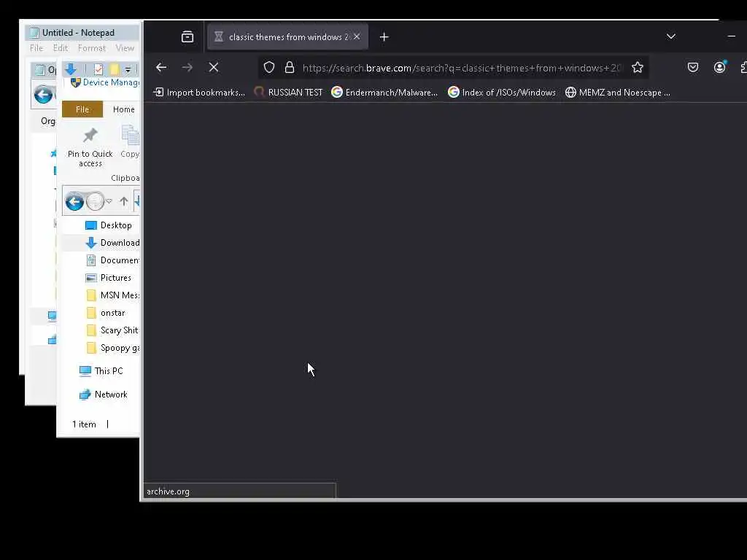This screenshot has width=747, height=560.
Task: Open Index of /ISOs/Windows bookmark
Action: point(502,93)
